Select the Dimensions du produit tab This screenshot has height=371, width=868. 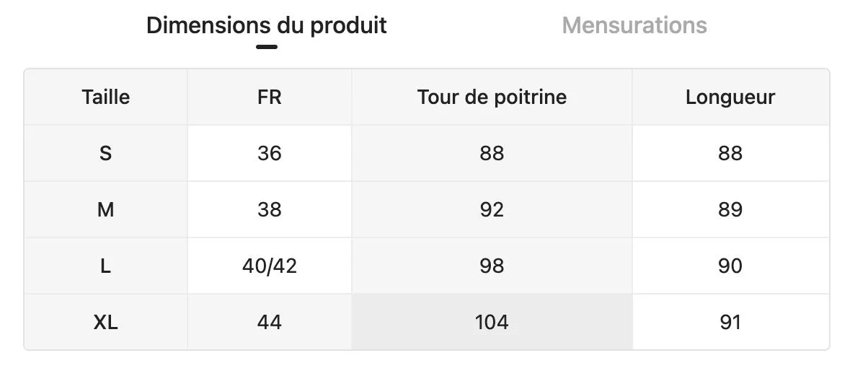click(x=266, y=25)
